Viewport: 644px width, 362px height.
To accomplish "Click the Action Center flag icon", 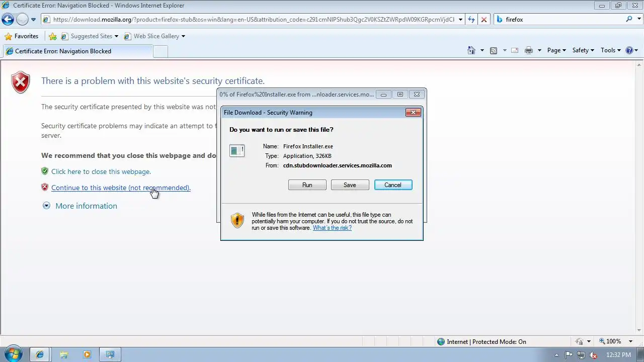I will tap(569, 355).
